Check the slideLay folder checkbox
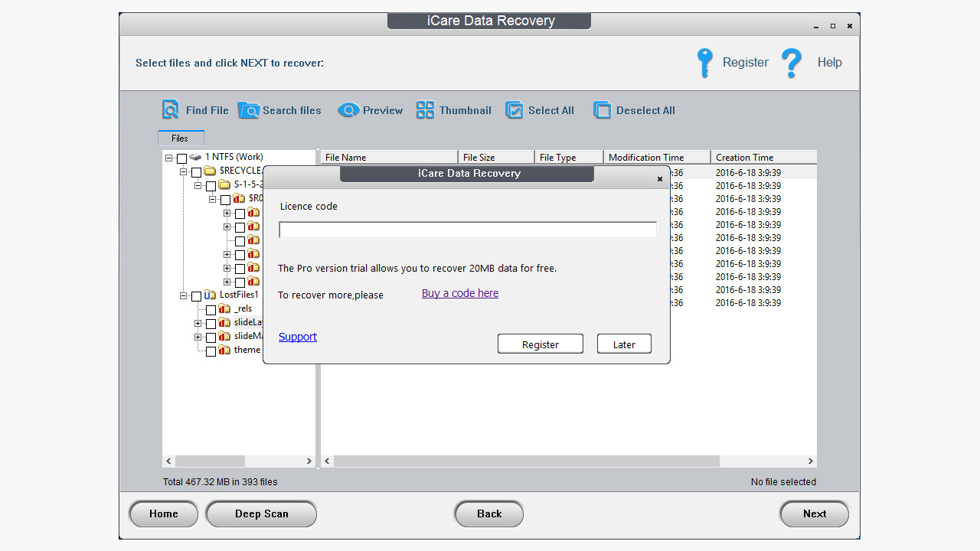Viewport: 980px width, 551px height. tap(211, 324)
